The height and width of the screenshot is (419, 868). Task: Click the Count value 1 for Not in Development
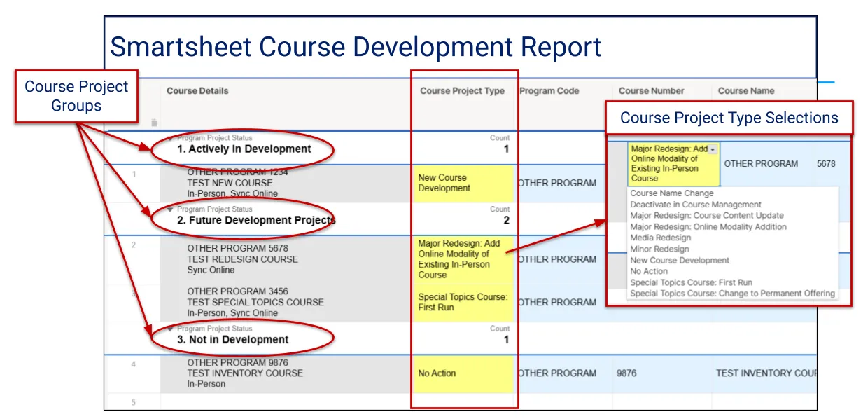[x=506, y=340]
